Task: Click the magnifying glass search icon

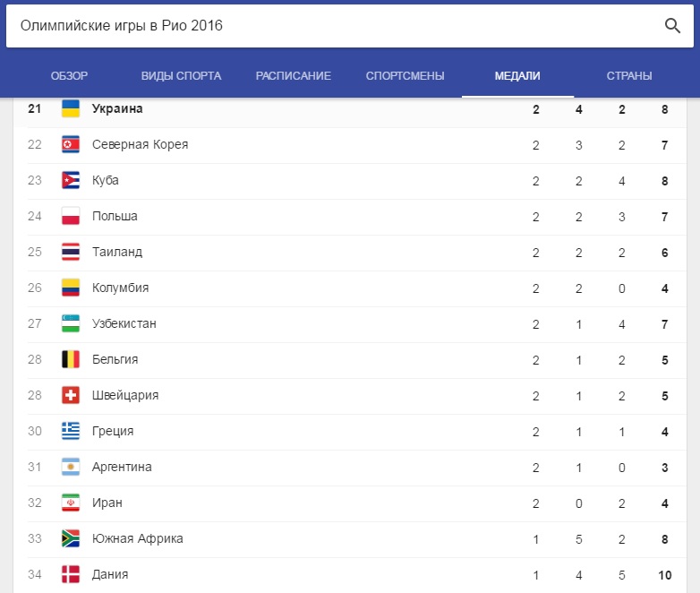Action: pyautogui.click(x=672, y=26)
